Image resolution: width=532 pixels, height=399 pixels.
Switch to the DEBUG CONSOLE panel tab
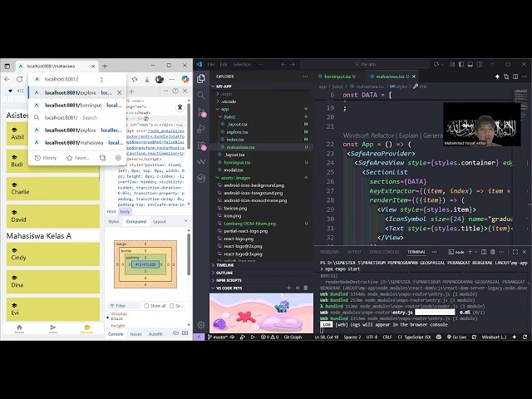[x=384, y=252]
